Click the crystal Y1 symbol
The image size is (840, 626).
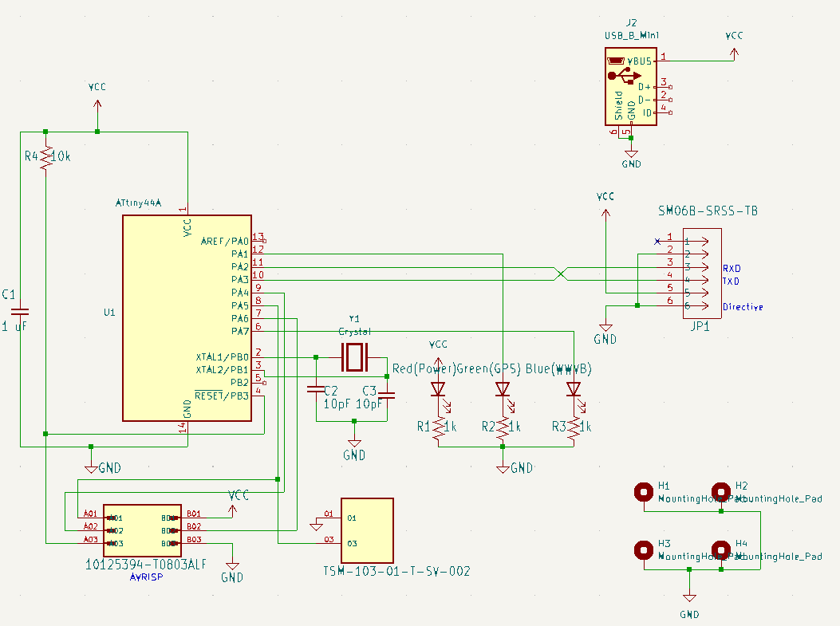pyautogui.click(x=355, y=357)
